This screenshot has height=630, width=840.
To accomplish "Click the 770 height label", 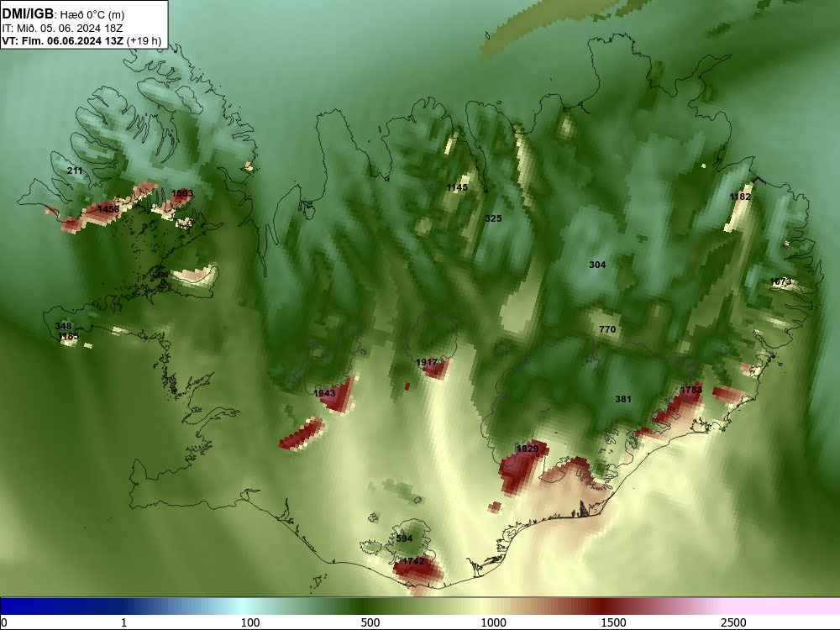I will (607, 329).
